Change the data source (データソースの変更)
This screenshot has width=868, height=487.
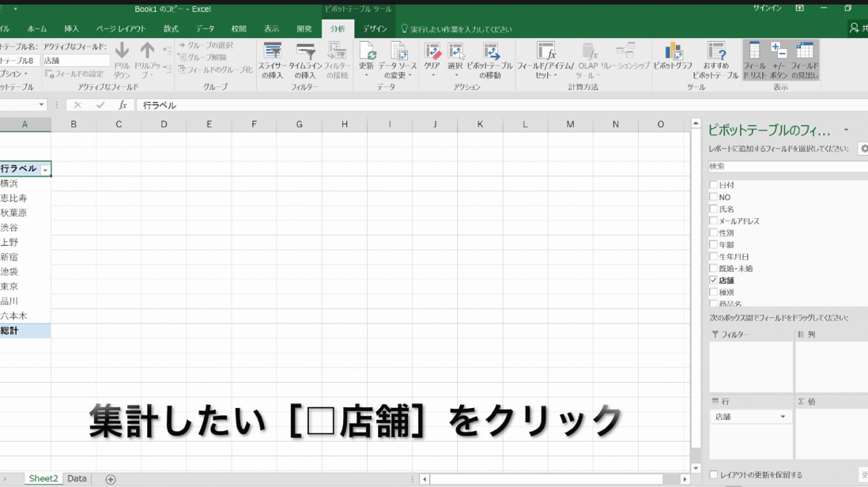[x=398, y=60]
